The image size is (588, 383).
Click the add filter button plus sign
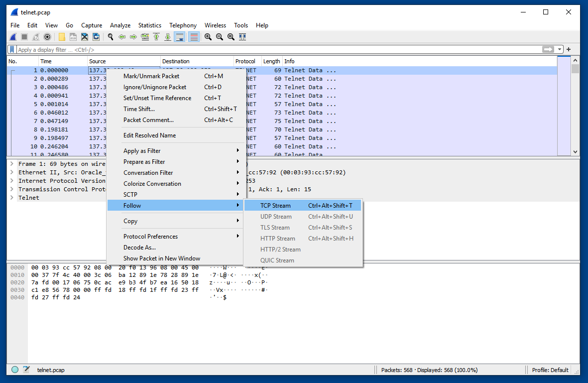(x=569, y=50)
